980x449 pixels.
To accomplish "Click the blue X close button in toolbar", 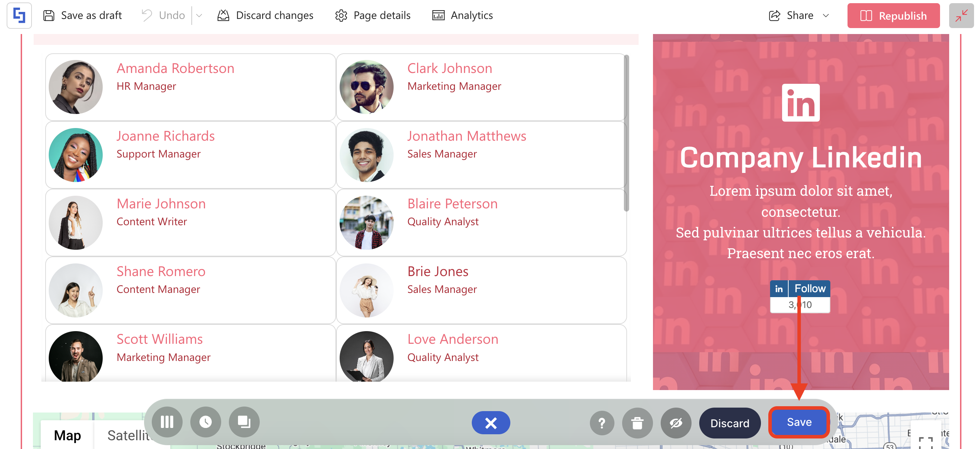I will 490,423.
